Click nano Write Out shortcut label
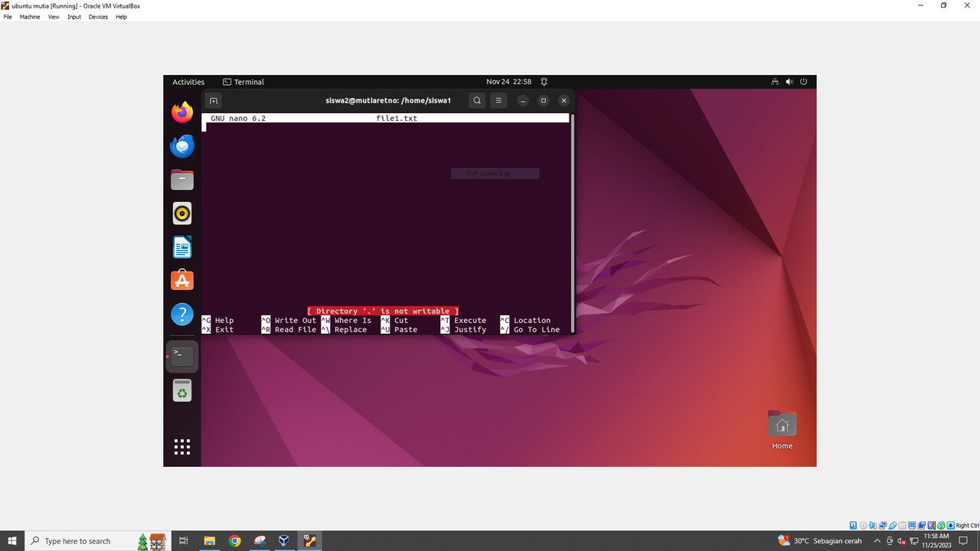 296,321
